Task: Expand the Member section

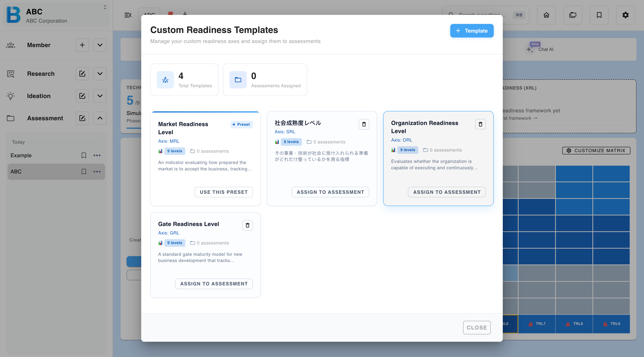Action: coord(100,45)
